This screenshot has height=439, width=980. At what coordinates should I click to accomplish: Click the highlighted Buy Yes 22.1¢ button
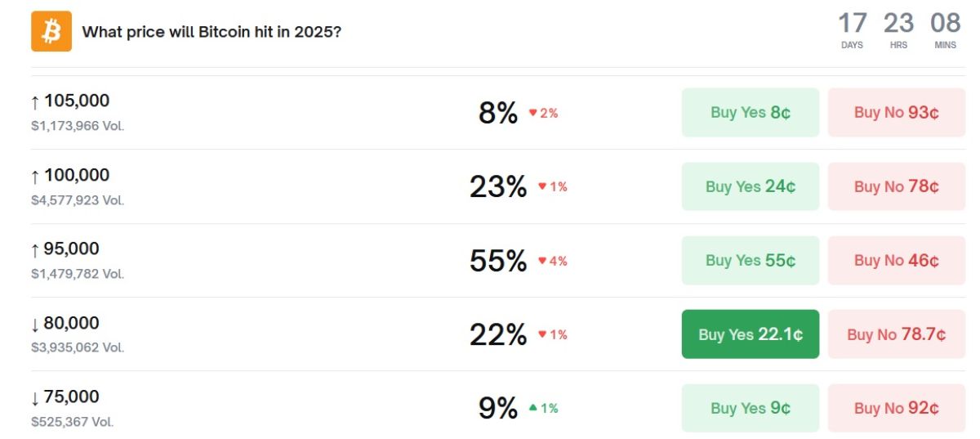click(750, 334)
